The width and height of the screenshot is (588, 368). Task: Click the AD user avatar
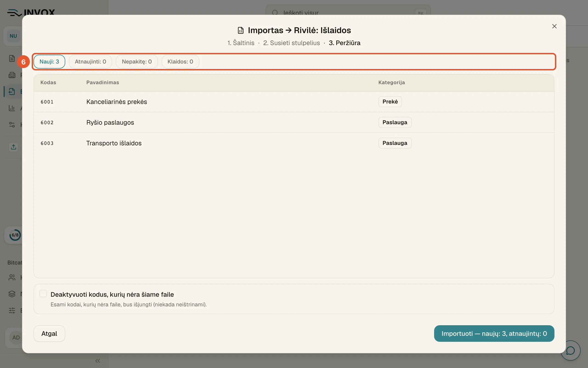point(16,338)
